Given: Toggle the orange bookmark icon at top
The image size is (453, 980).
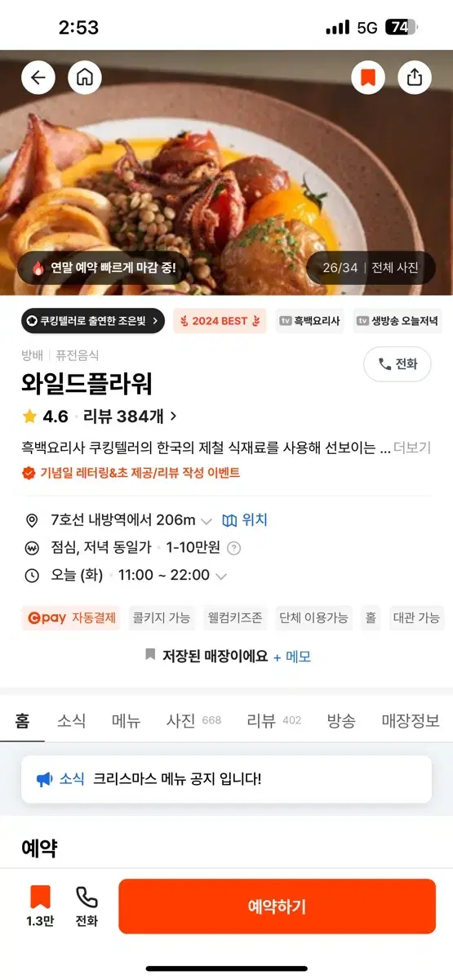Looking at the screenshot, I should (x=368, y=78).
